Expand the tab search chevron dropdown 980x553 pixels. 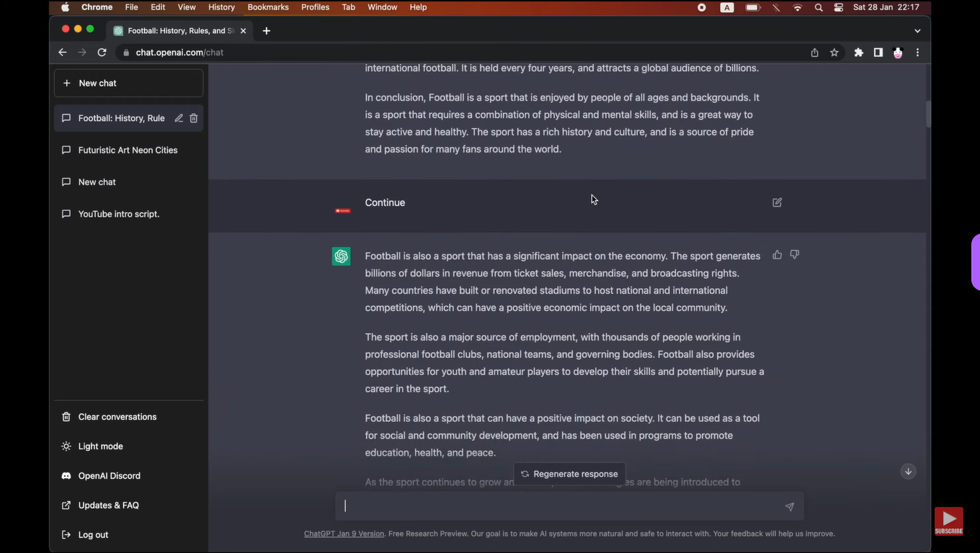[917, 31]
